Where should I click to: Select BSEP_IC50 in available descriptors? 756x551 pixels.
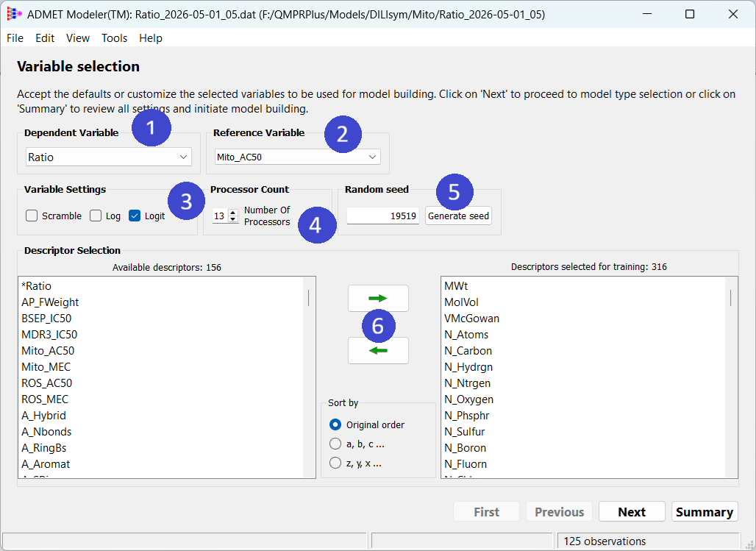[46, 319]
